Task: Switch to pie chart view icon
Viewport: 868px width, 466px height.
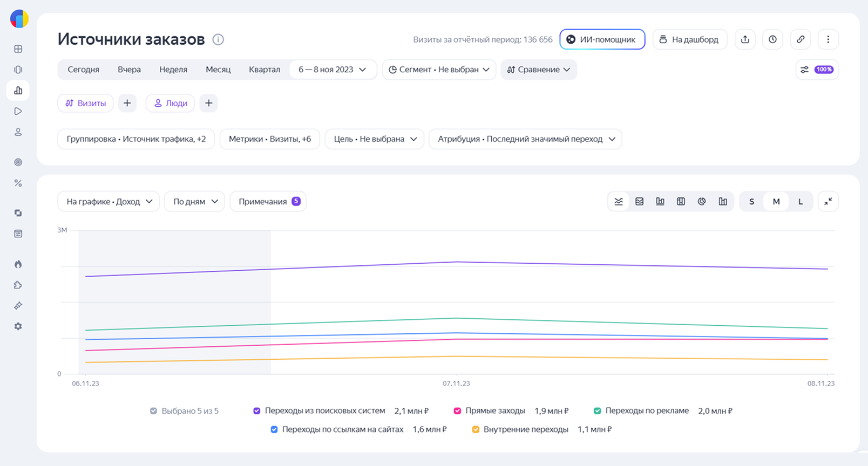Action: coord(702,202)
